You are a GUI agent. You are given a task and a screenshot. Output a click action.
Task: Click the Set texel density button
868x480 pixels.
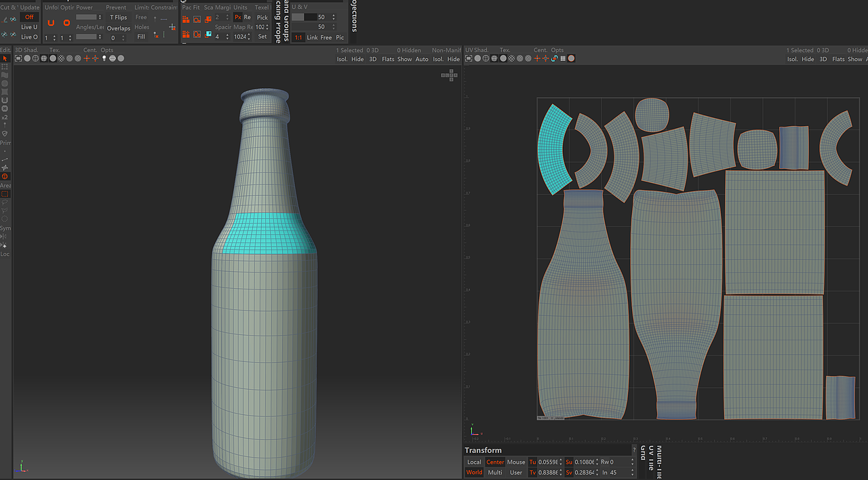click(x=262, y=37)
